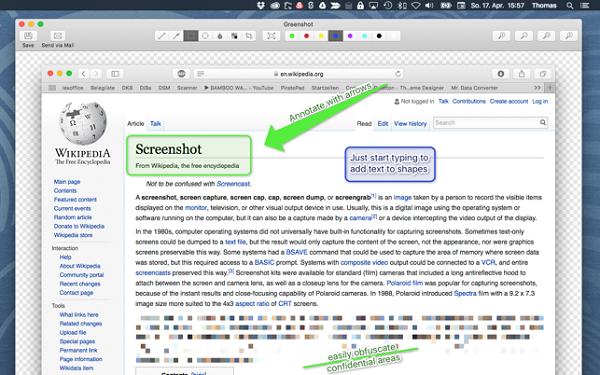Open the Thomas user menu
600x375 pixels.
[544, 5]
